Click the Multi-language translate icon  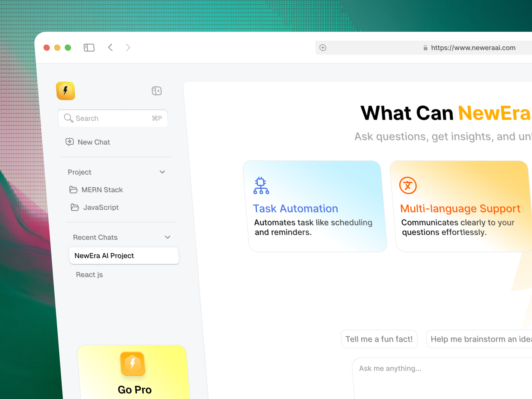click(x=408, y=186)
